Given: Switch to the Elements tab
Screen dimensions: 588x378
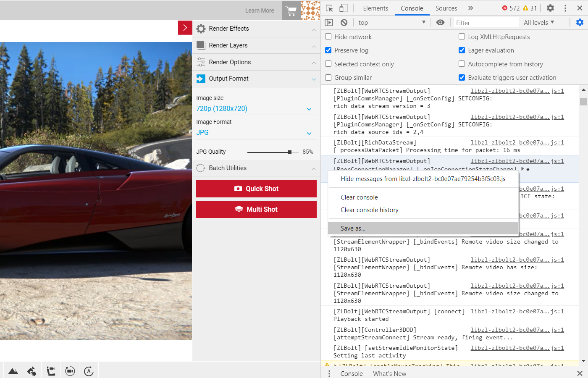Looking at the screenshot, I should coord(375,8).
